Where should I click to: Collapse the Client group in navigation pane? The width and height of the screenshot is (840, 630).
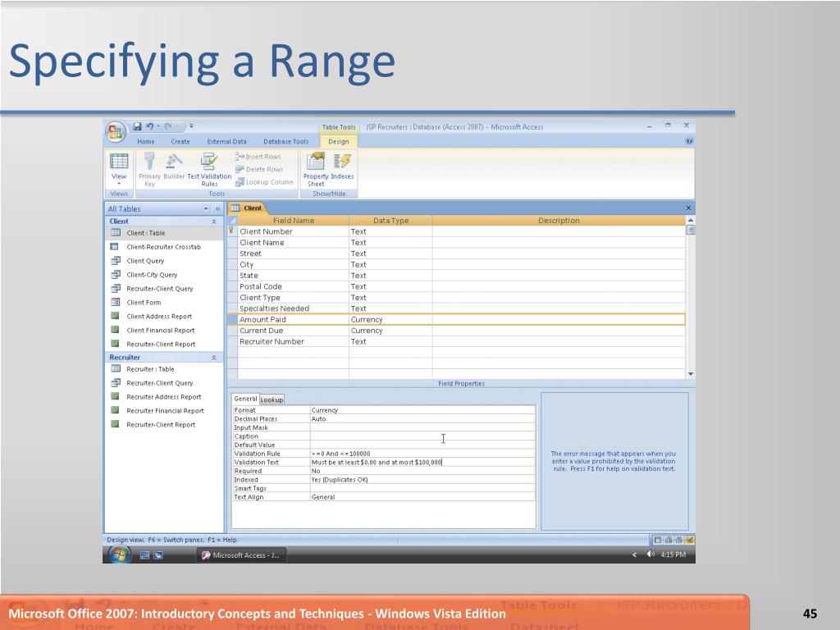(x=214, y=221)
